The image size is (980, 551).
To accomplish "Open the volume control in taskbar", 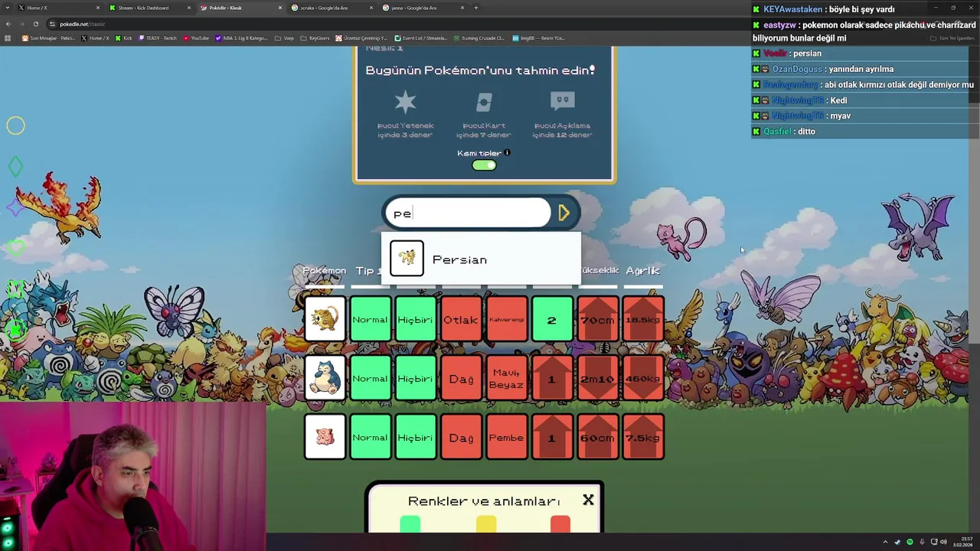I will [943, 542].
